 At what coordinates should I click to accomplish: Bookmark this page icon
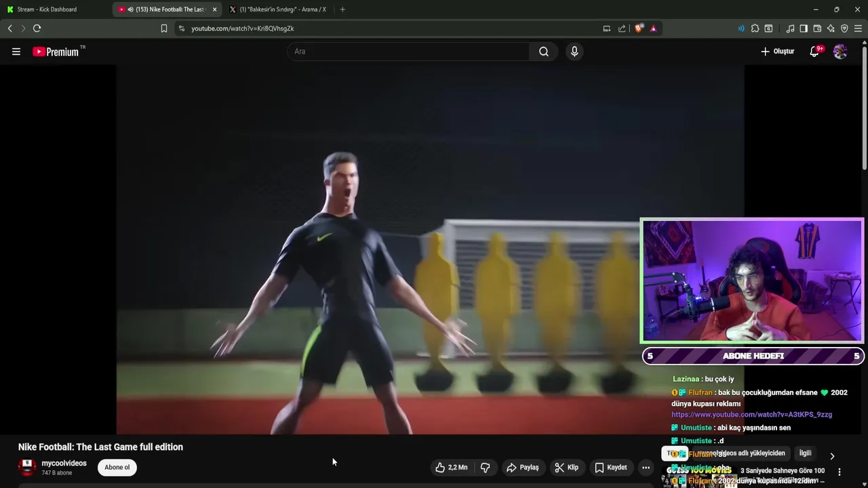pos(163,28)
